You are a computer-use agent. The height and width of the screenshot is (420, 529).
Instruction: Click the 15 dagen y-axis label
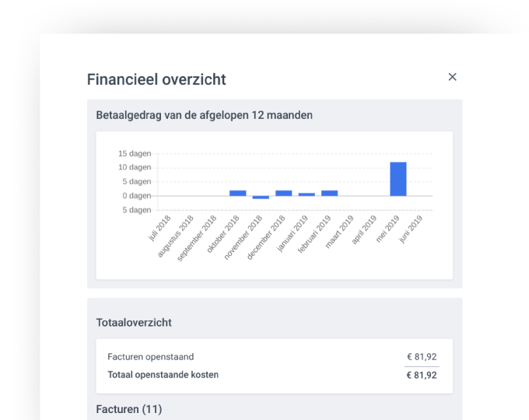135,153
